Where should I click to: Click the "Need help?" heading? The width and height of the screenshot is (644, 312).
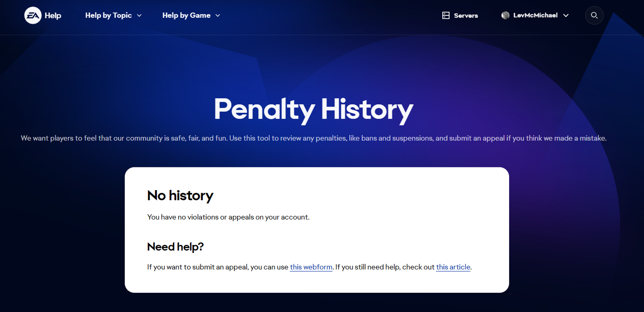[175, 247]
